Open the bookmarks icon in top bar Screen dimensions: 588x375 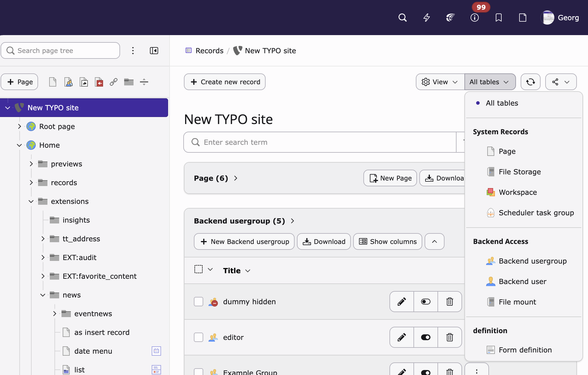click(x=499, y=18)
